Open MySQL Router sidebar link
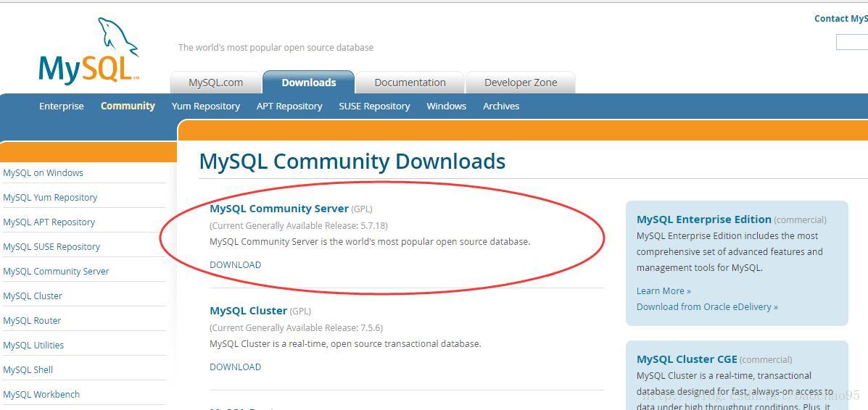 (x=32, y=320)
